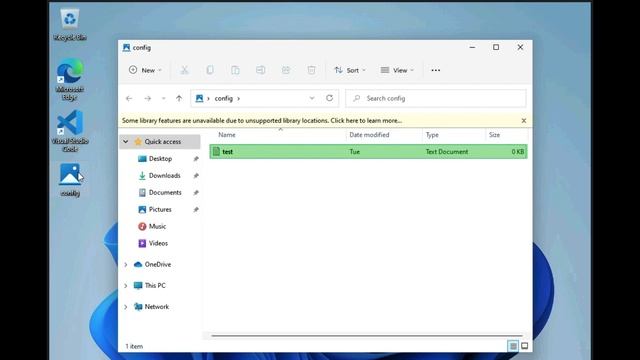Click the pin icon beside Downloads
The width and height of the screenshot is (640, 360).
coord(196,176)
